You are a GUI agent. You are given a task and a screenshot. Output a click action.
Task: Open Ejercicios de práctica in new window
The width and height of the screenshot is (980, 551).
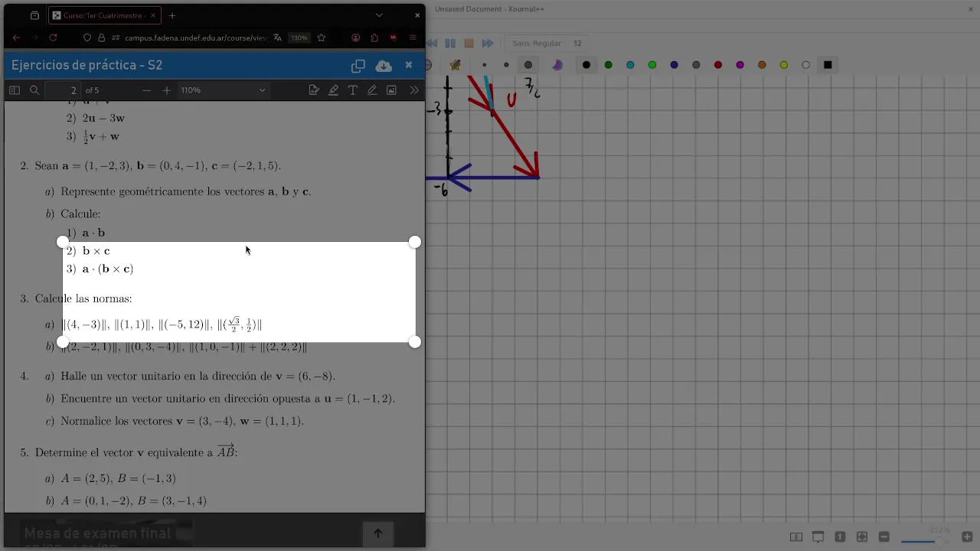[358, 66]
